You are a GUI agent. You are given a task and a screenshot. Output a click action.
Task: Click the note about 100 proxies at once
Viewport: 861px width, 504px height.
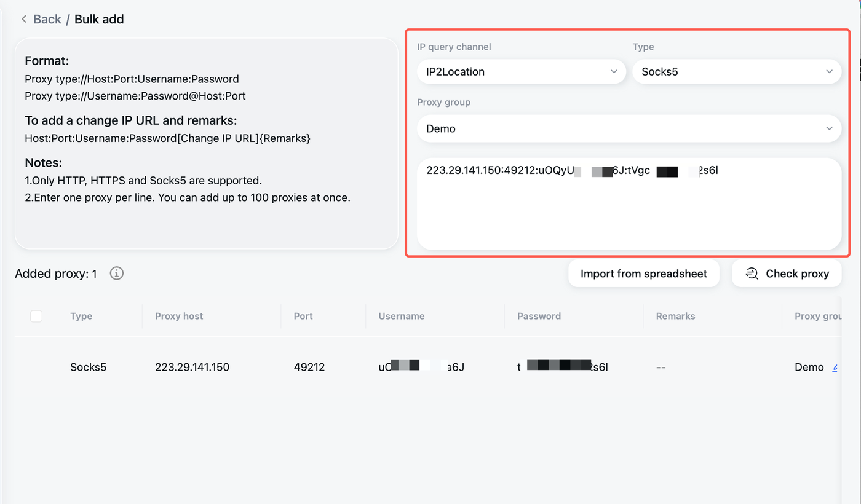(188, 198)
